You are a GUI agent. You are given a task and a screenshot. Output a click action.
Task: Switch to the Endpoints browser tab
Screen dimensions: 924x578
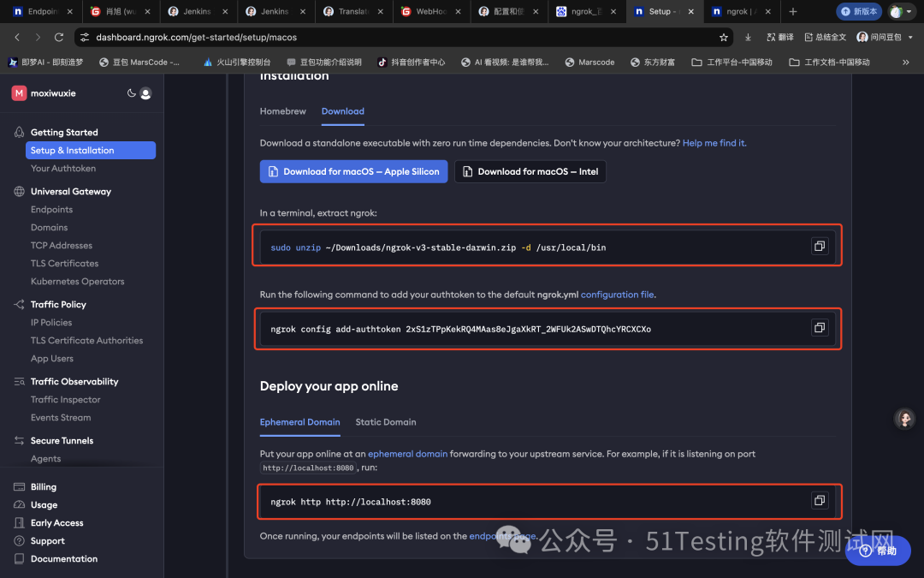click(x=42, y=11)
